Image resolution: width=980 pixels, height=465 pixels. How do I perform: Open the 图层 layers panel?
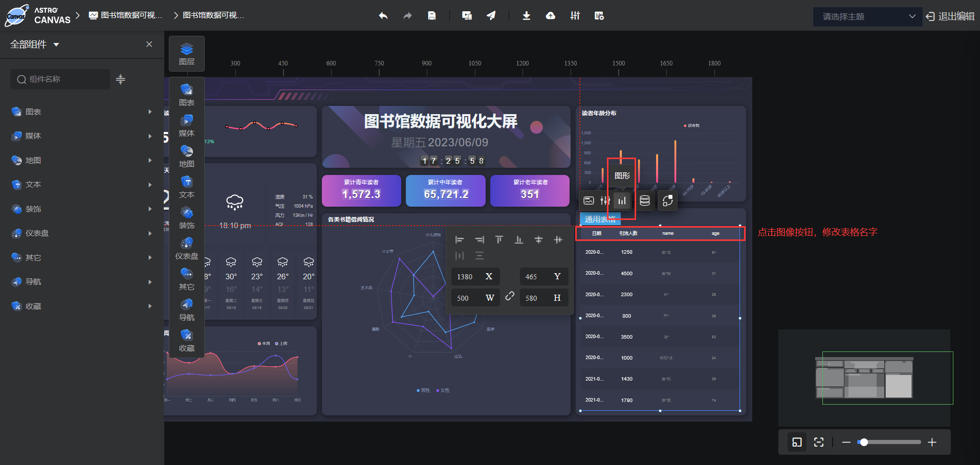pyautogui.click(x=186, y=53)
